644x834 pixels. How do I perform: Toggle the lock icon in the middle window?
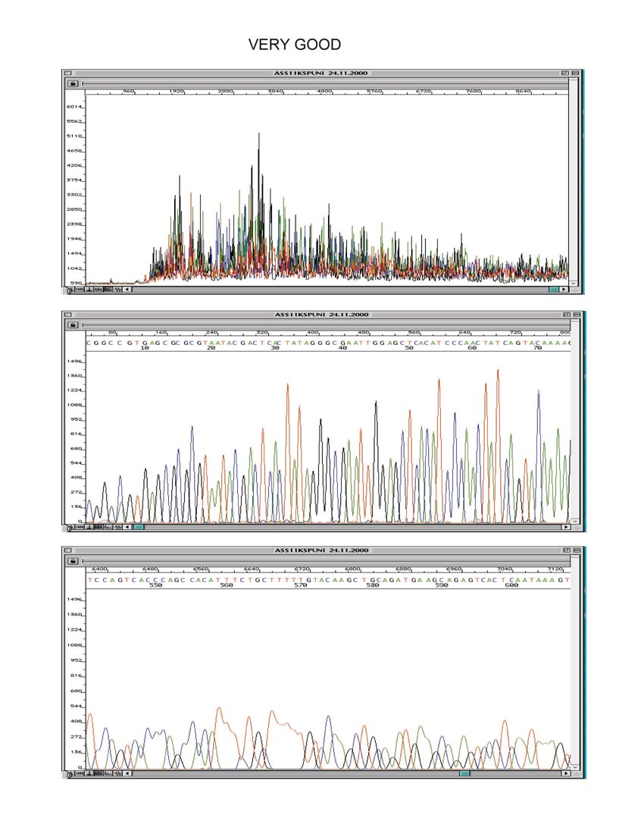coord(73,325)
